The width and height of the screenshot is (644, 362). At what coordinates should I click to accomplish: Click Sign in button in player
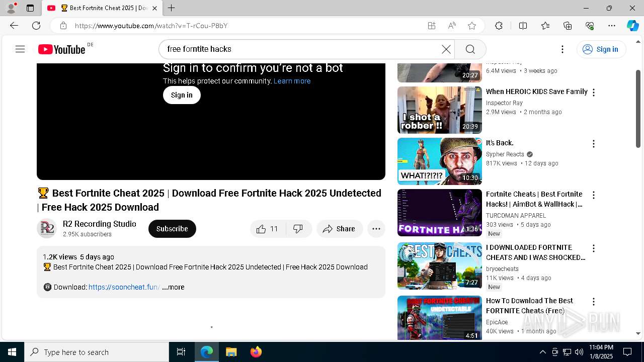182,95
